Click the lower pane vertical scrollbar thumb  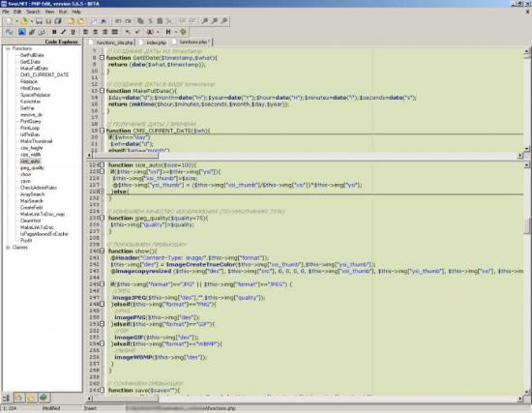click(526, 225)
